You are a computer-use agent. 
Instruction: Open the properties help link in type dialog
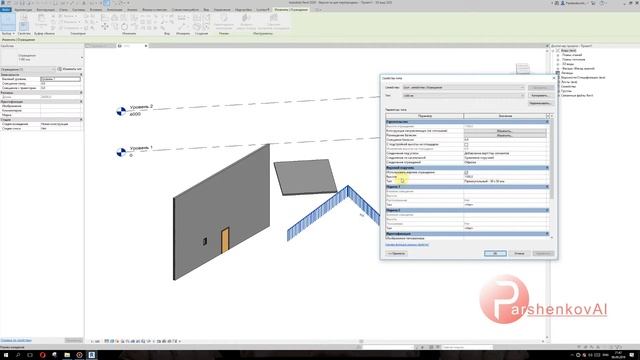pyautogui.click(x=407, y=244)
